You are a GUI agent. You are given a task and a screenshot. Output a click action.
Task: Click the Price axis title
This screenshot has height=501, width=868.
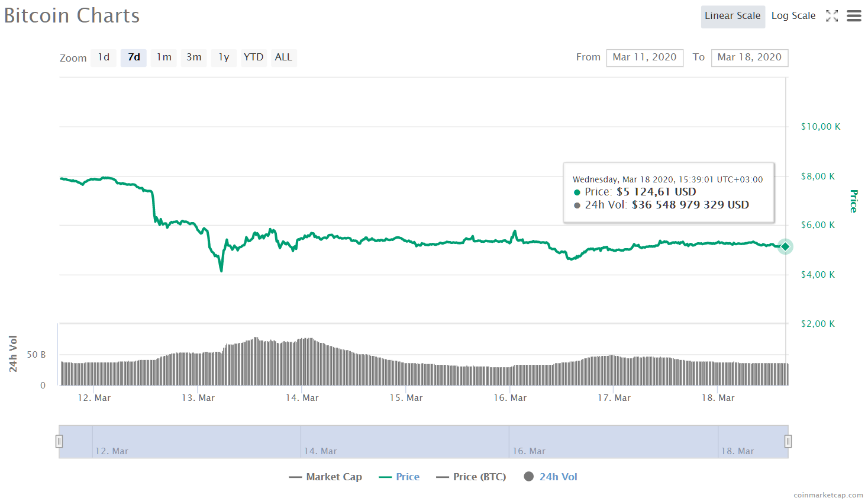854,201
